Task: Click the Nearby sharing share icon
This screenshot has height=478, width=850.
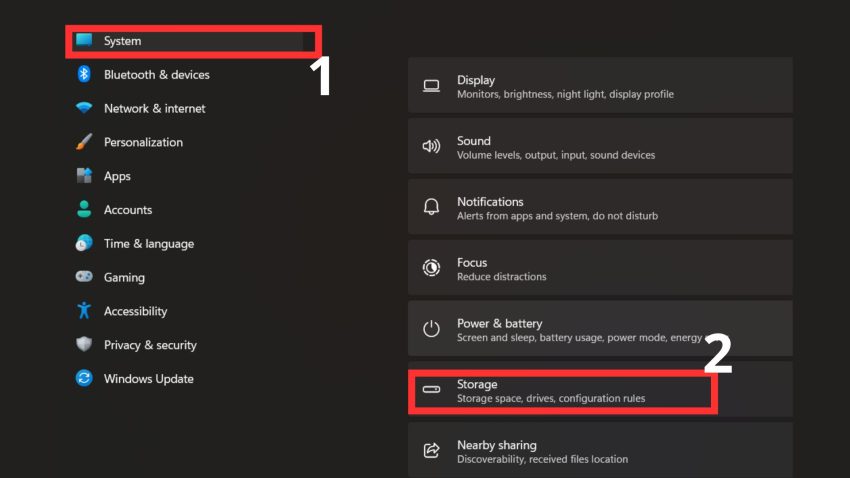Action: click(432, 450)
